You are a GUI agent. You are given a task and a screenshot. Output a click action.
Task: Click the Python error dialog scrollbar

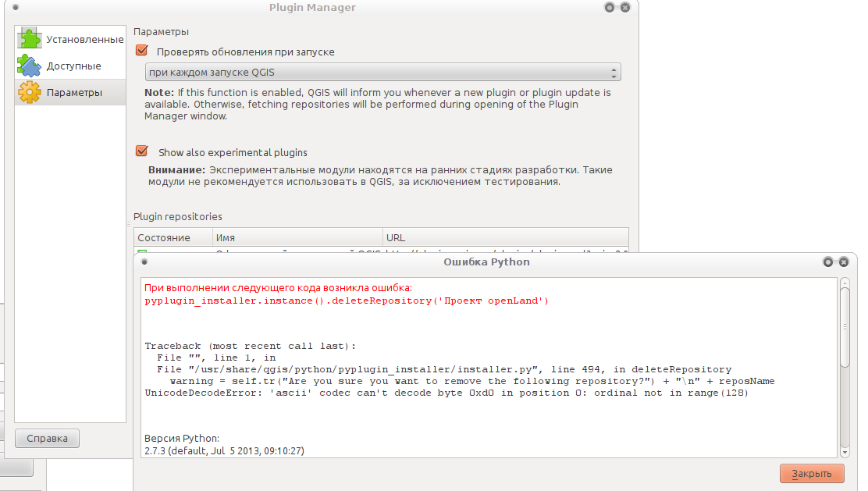coord(845,326)
